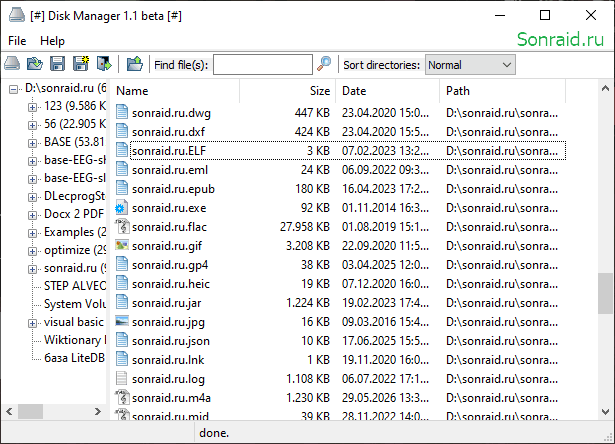Viewport: 615px width, 444px height.
Task: Click the date 29.05.2026 cell
Action: coord(385,398)
